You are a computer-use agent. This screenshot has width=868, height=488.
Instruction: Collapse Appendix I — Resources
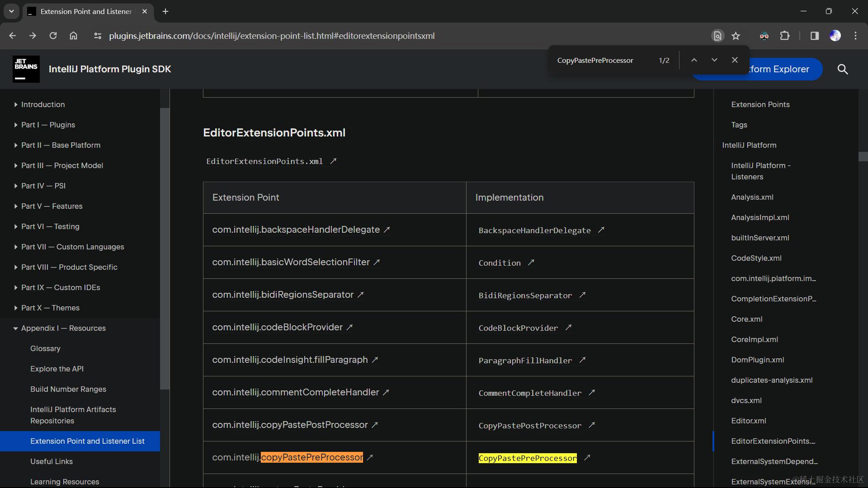16,328
